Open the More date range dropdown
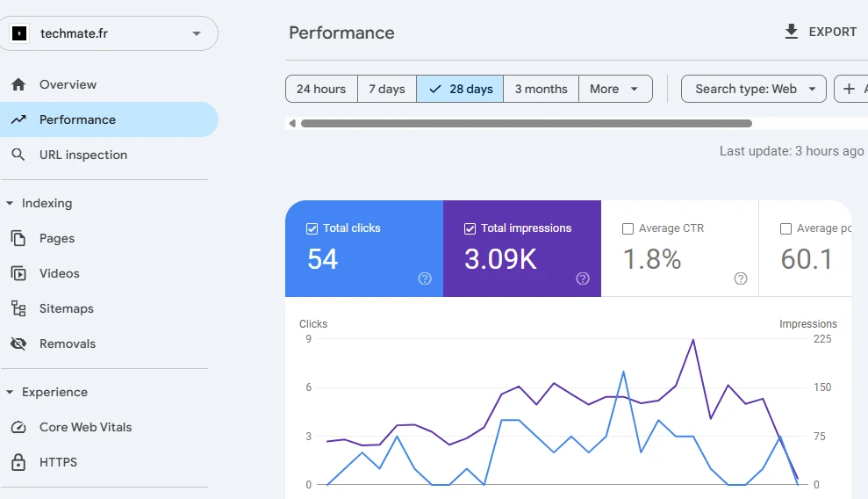The width and height of the screenshot is (868, 499). click(x=615, y=89)
